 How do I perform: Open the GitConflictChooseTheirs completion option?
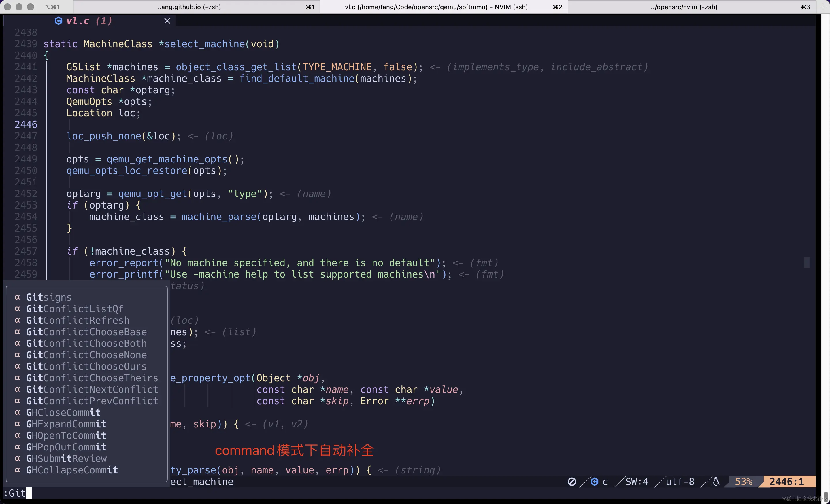coord(92,378)
